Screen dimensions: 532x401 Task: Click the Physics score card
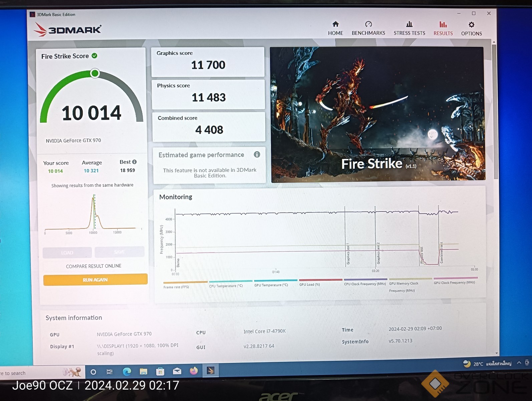tap(208, 94)
